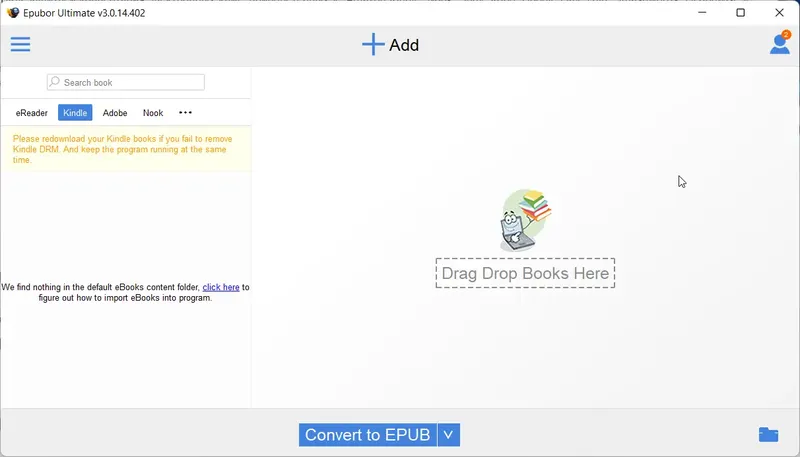Select the Kindle tab

pos(75,113)
